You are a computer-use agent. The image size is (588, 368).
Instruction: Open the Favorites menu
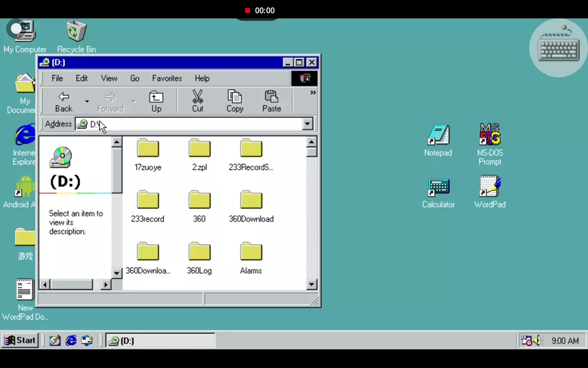coord(167,78)
